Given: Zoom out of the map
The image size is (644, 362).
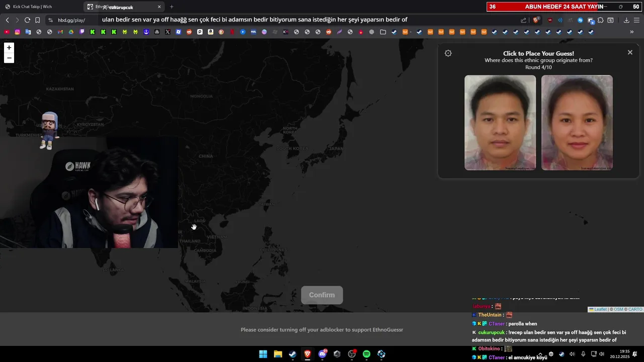Looking at the screenshot, I should [x=9, y=58].
